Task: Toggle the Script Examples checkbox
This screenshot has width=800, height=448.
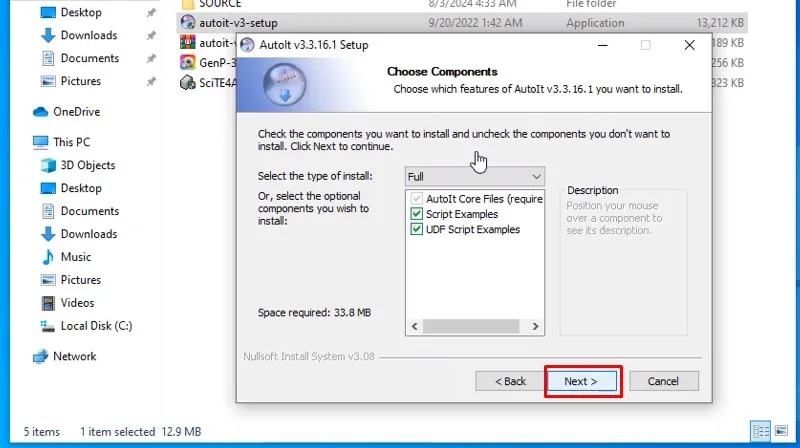Action: click(x=417, y=214)
